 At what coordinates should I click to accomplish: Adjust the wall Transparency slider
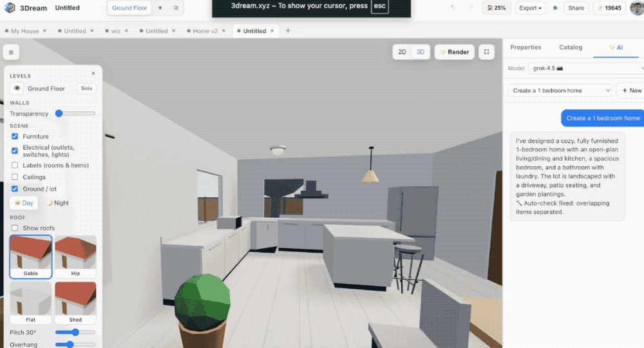[x=75, y=113]
